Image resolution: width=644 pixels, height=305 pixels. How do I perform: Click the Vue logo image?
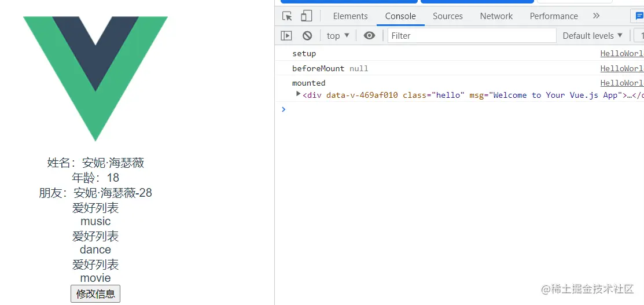[x=95, y=79]
